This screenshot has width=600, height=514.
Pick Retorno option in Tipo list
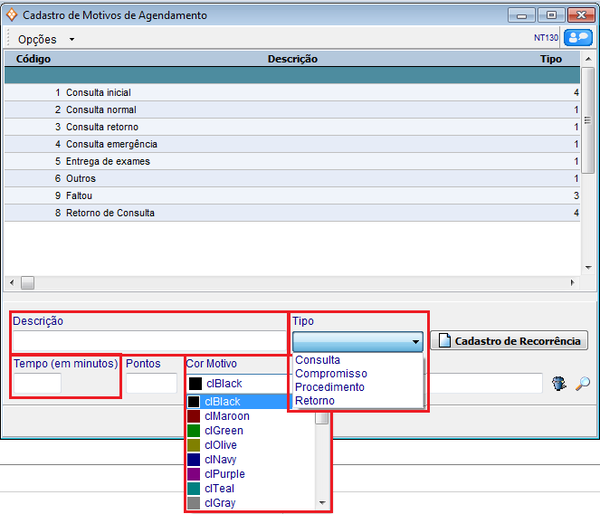(315, 401)
